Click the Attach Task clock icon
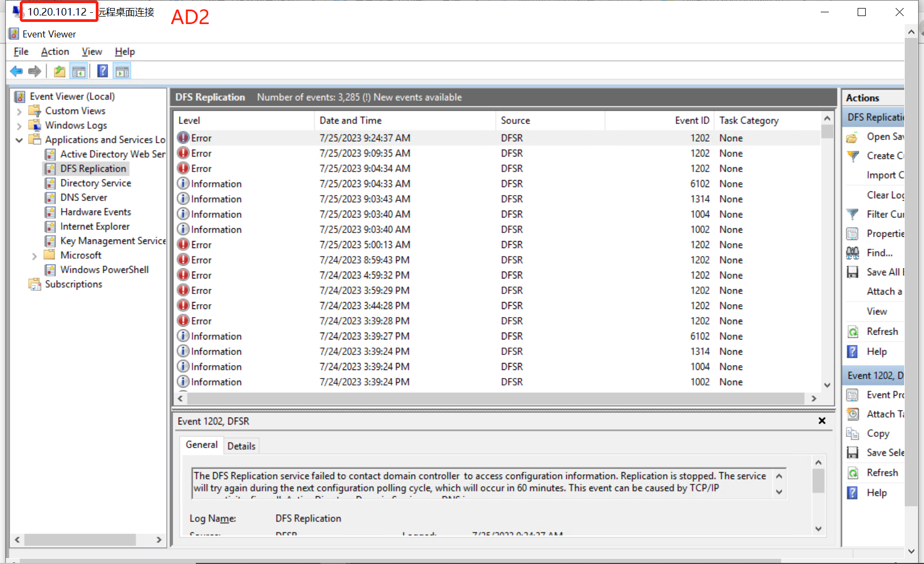Screen dimensions: 924x564 [x=852, y=414]
